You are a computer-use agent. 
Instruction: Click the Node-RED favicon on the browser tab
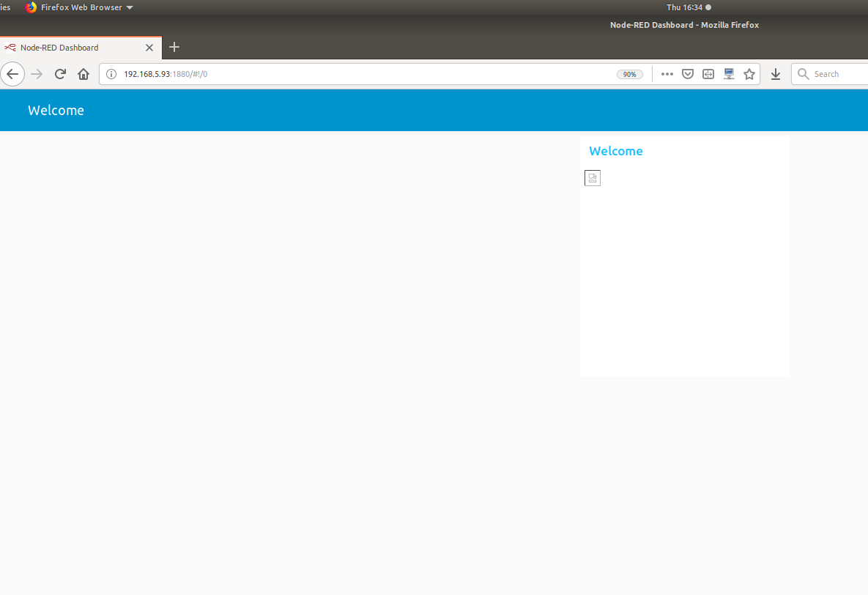pyautogui.click(x=10, y=47)
